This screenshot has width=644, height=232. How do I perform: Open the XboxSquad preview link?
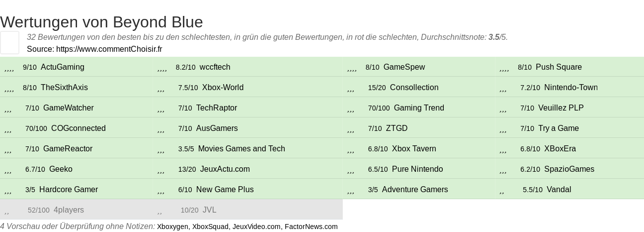tap(210, 227)
